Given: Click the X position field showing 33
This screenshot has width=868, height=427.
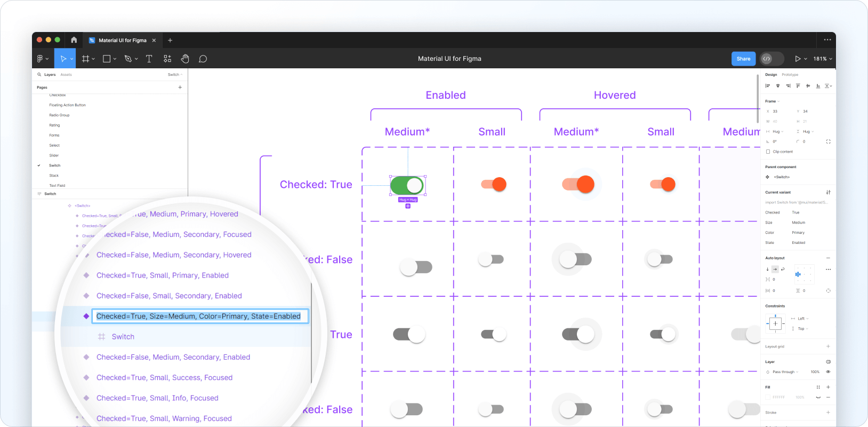Looking at the screenshot, I should pyautogui.click(x=775, y=112).
